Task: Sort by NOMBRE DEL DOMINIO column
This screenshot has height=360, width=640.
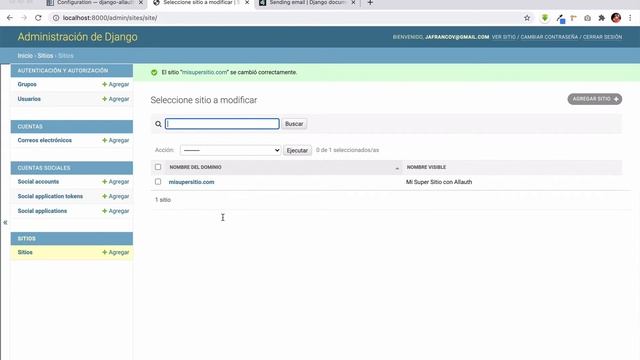Action: pyautogui.click(x=195, y=167)
